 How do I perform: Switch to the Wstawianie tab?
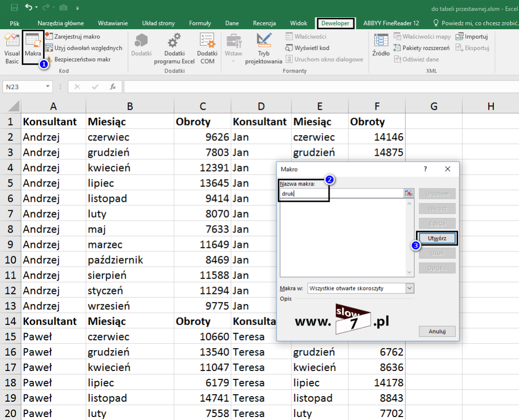[113, 23]
